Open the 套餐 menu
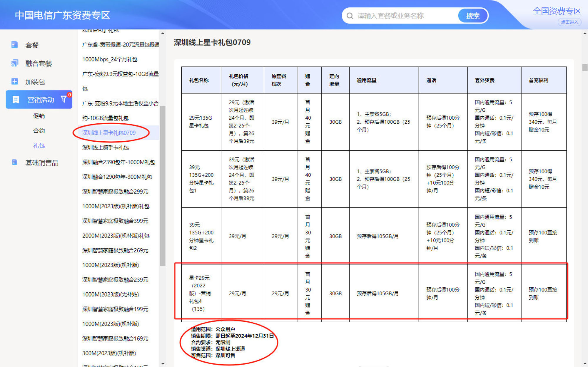The height and width of the screenshot is (367, 588). [32, 45]
